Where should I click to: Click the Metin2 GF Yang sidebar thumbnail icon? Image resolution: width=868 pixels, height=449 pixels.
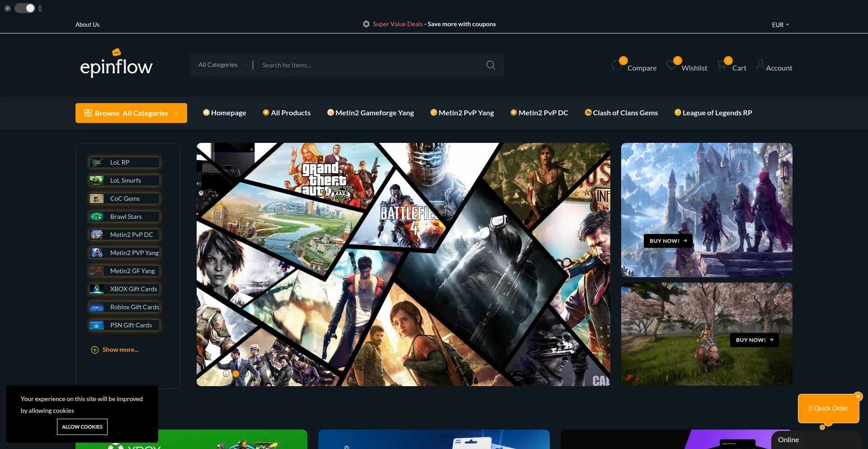point(97,271)
